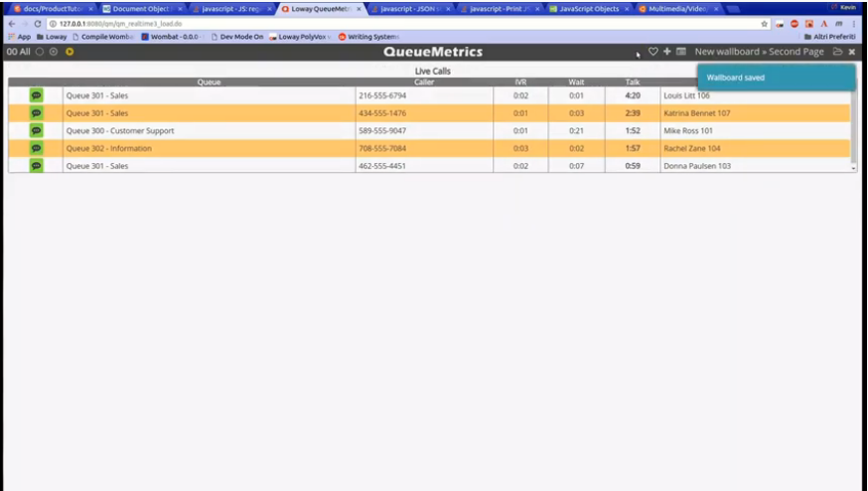Click the plus icon to add a widget
This screenshot has width=868, height=491.
667,52
